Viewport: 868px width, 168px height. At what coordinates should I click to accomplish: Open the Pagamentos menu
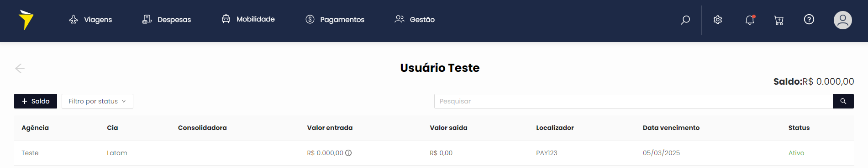tap(335, 19)
